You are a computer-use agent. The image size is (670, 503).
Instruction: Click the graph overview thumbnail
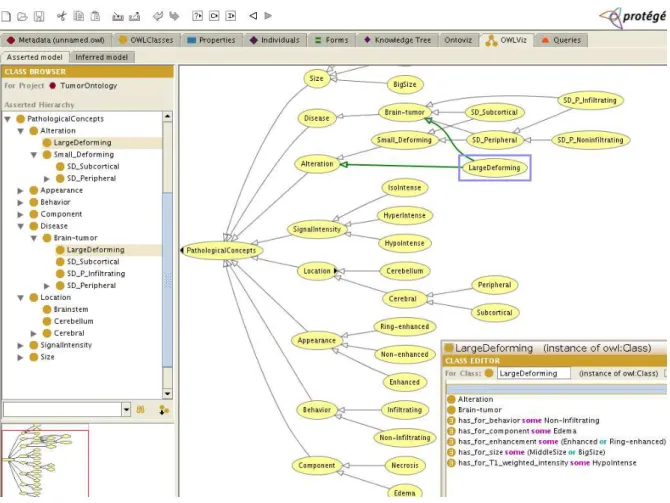45,460
